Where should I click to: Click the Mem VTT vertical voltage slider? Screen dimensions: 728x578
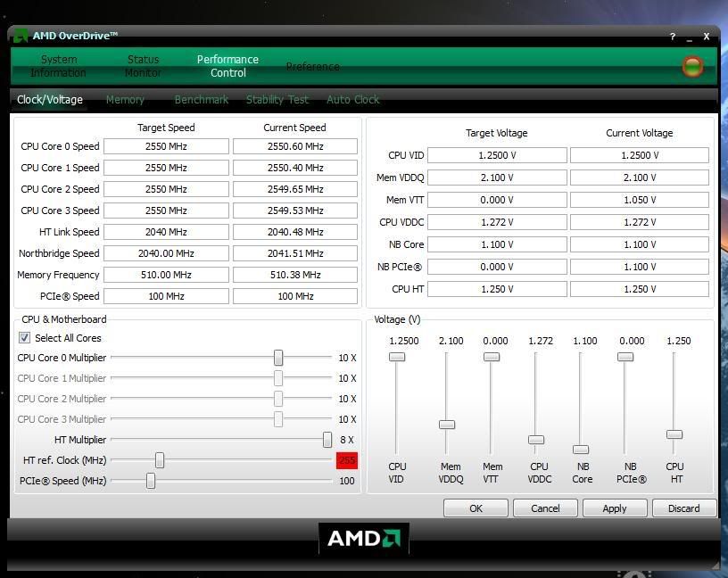coord(492,357)
